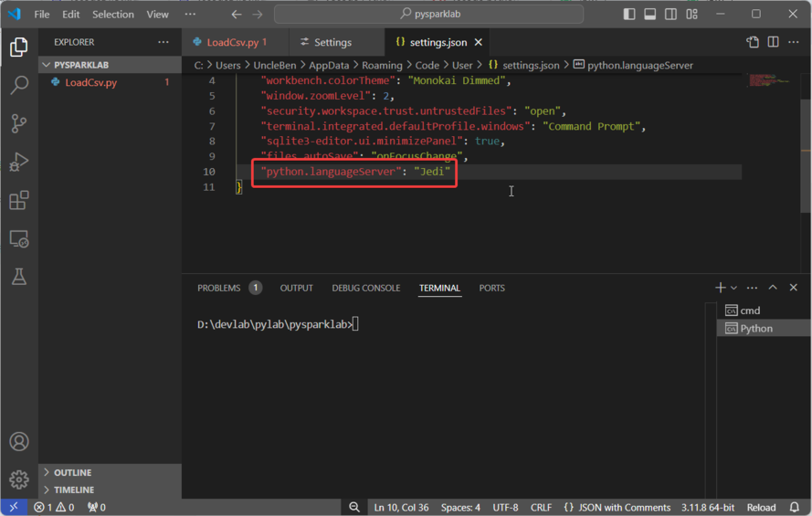Switch to the DEBUG CONSOLE panel tab

[x=365, y=288]
